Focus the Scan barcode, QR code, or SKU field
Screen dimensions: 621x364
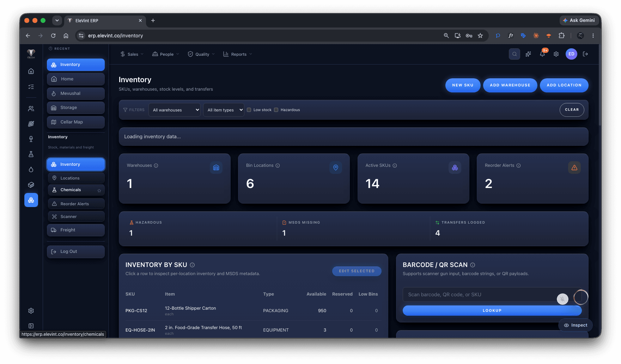[492, 295]
